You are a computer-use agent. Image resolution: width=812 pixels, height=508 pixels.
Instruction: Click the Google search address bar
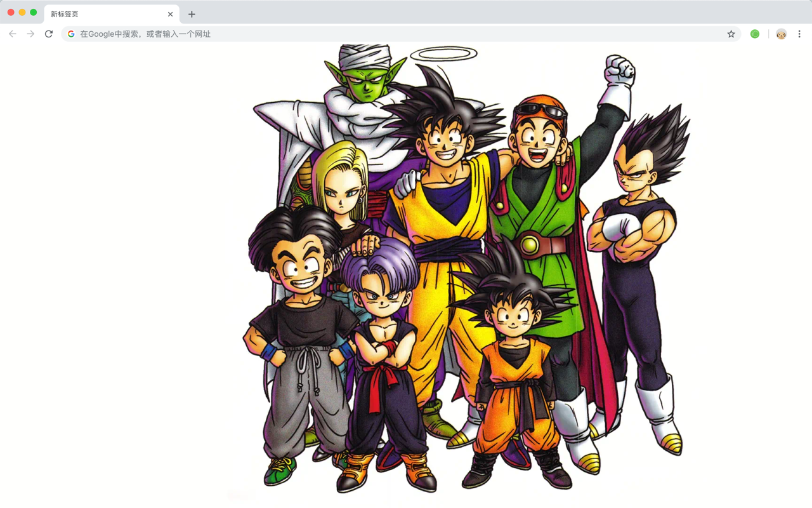(x=401, y=34)
